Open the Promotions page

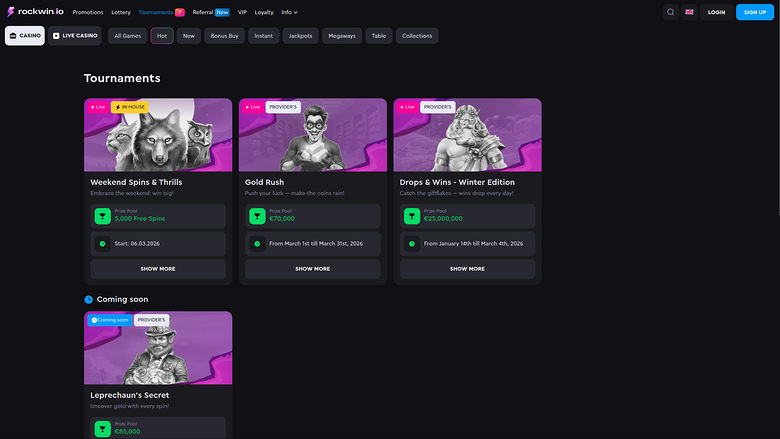point(88,12)
